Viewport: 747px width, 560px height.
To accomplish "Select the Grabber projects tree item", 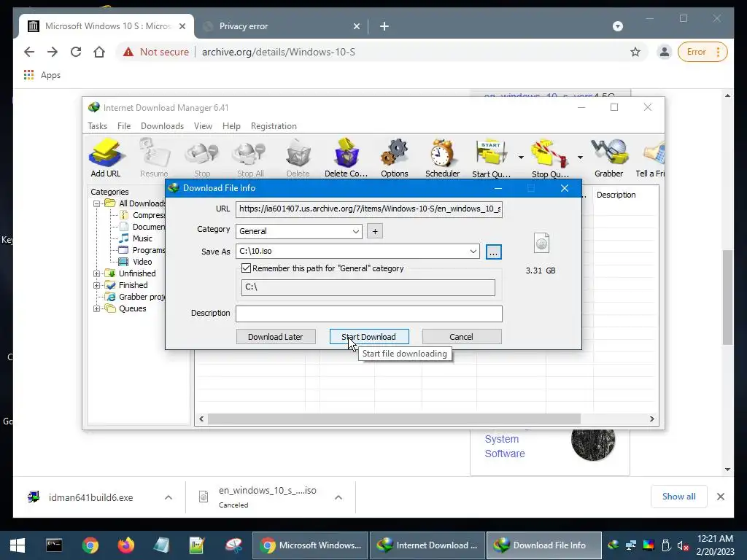I will (x=142, y=297).
